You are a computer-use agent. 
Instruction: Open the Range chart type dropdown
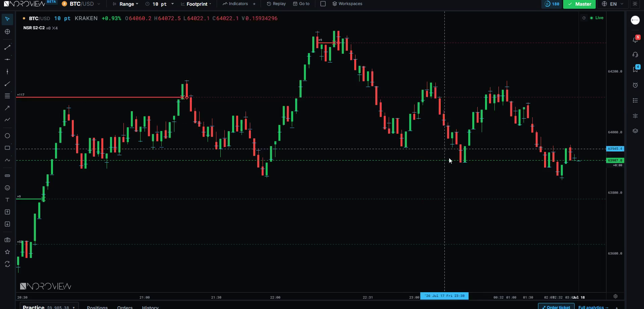click(x=126, y=4)
